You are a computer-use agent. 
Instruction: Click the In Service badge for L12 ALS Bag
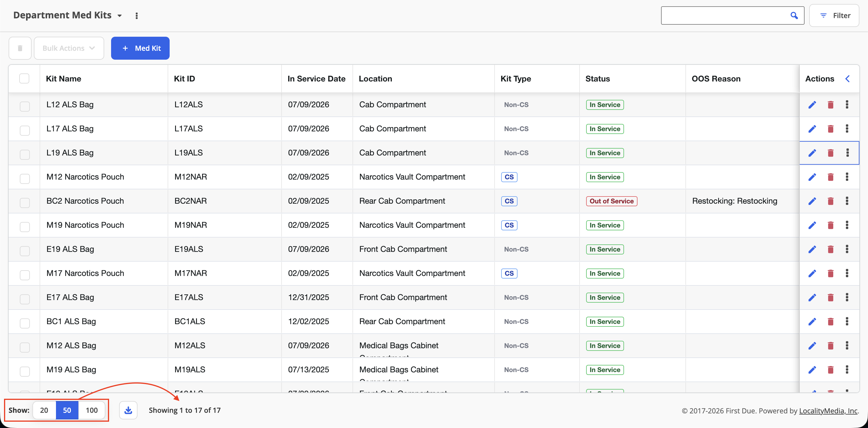coord(605,105)
